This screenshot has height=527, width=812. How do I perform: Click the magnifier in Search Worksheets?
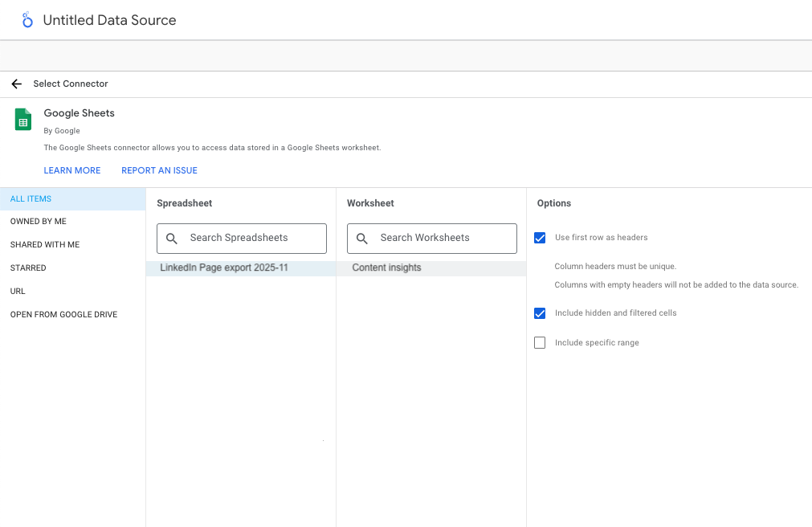coord(363,238)
